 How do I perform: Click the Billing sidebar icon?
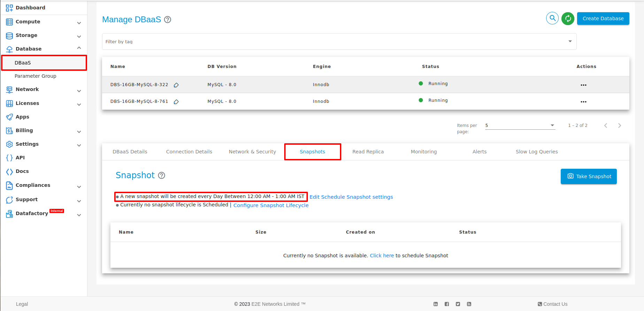[9, 131]
